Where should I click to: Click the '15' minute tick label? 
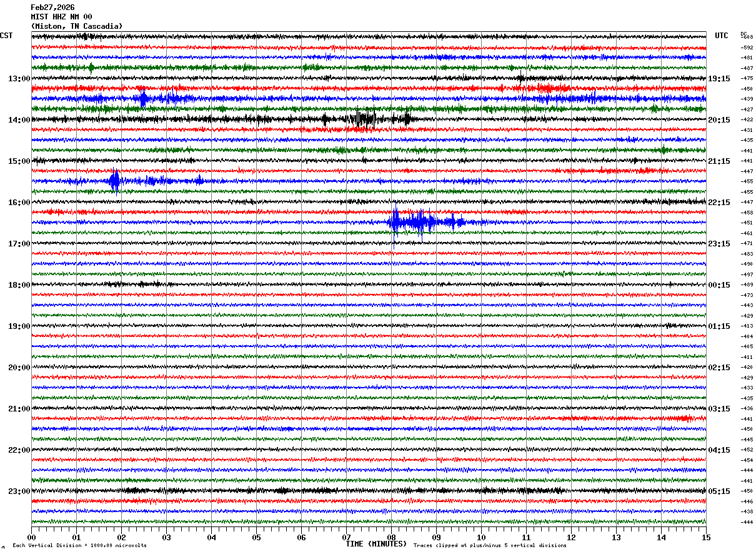[x=706, y=538]
